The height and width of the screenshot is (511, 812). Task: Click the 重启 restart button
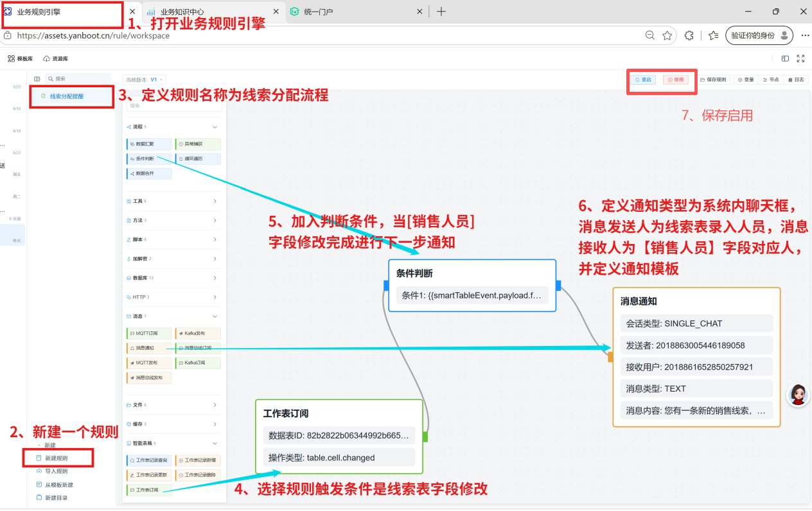643,80
